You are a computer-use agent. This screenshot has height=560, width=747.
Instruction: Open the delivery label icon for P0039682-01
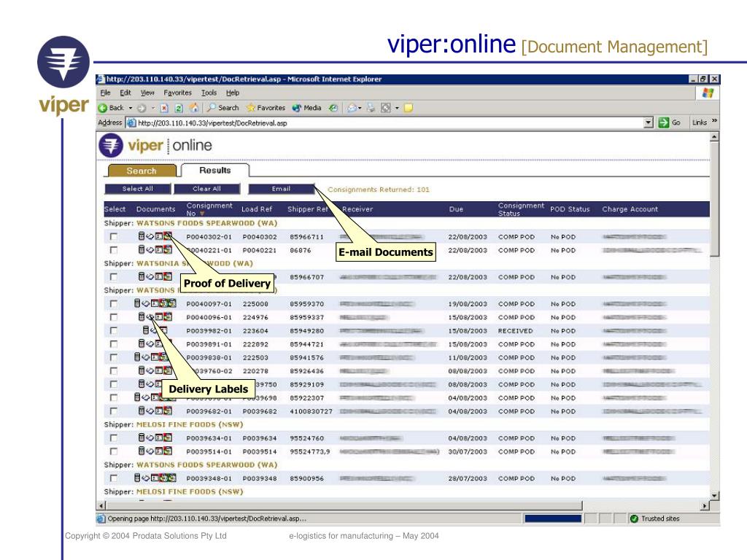[x=150, y=411]
